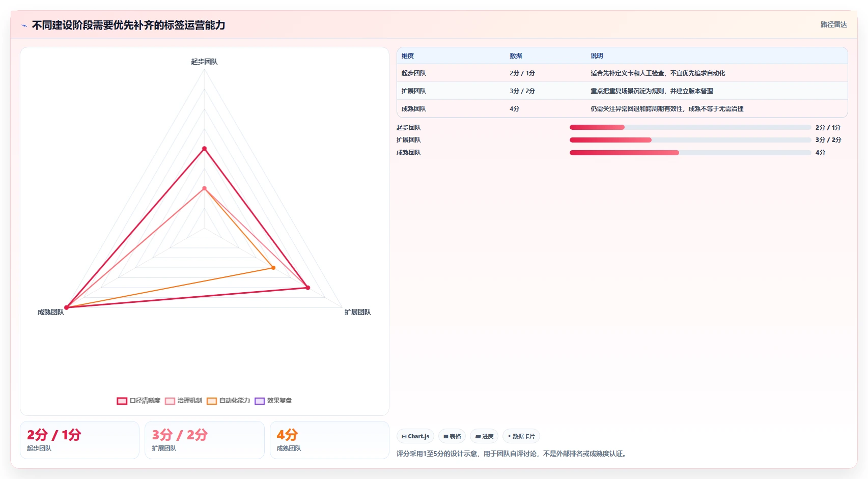Click the 扩展团队 radar axis label
This screenshot has height=479, width=868.
(358, 312)
